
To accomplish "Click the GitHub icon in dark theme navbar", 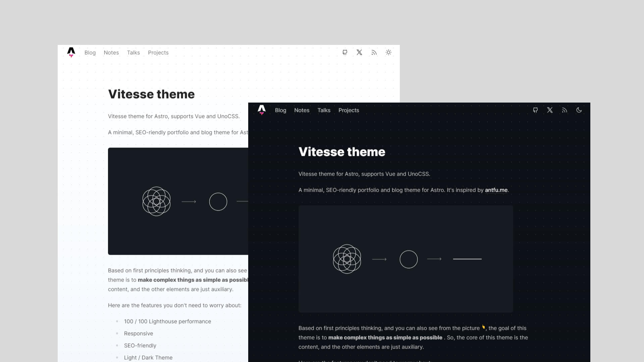I will tap(535, 110).
